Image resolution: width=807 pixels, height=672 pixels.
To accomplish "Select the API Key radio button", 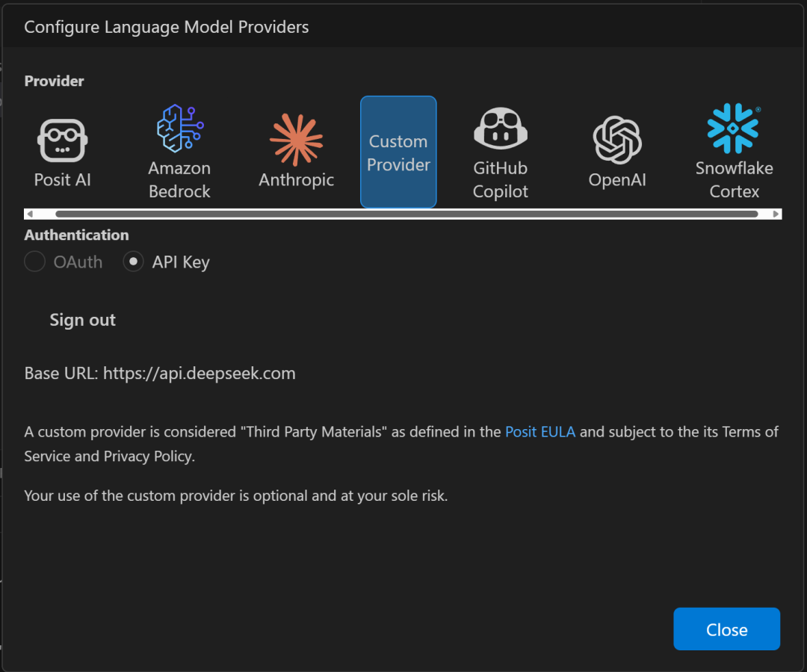I will point(133,262).
